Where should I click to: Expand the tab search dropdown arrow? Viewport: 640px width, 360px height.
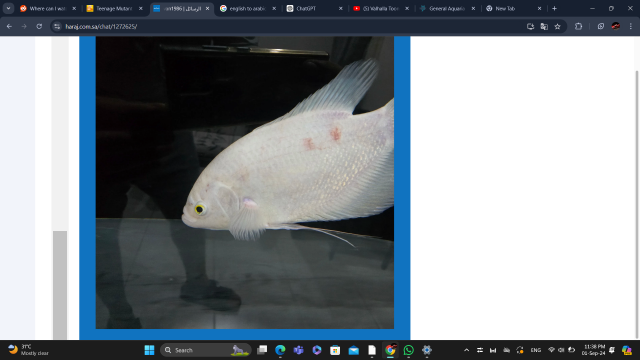8,8
